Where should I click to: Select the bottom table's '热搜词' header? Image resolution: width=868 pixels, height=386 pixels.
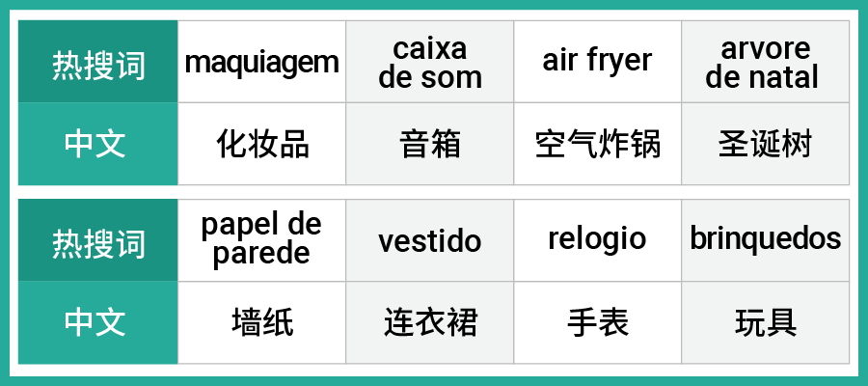coord(97,239)
